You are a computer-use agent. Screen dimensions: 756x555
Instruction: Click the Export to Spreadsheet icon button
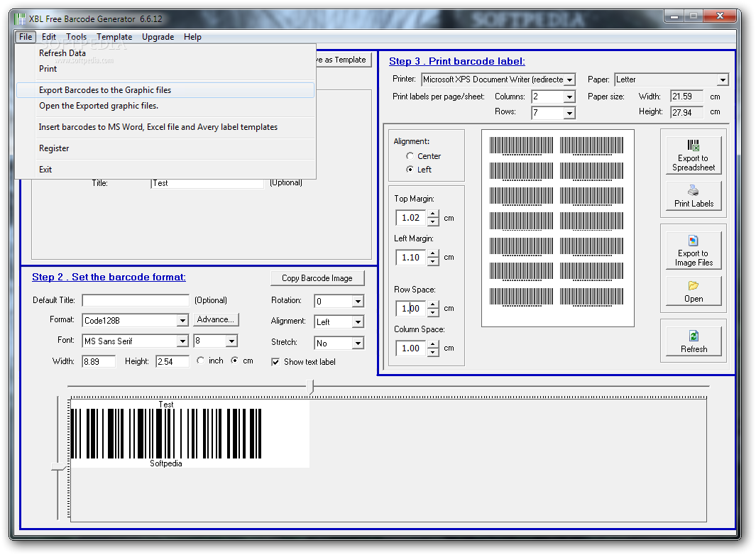(x=694, y=155)
